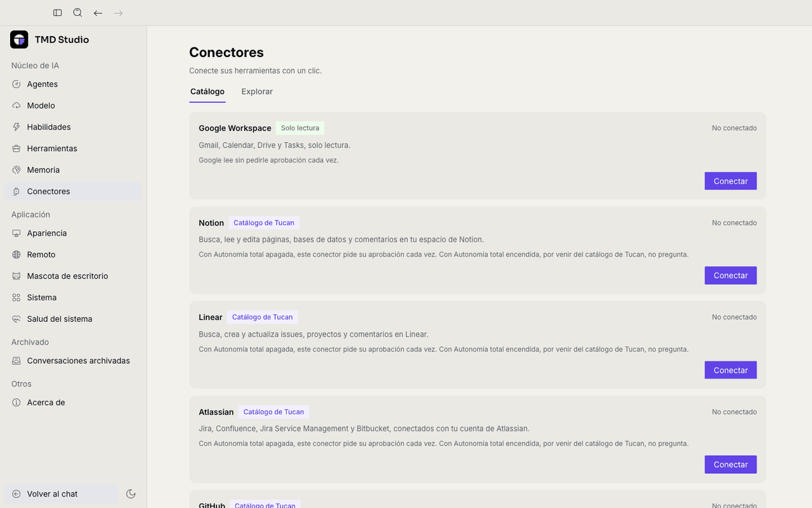The height and width of the screenshot is (508, 812).
Task: Select the Memoria icon
Action: point(16,170)
